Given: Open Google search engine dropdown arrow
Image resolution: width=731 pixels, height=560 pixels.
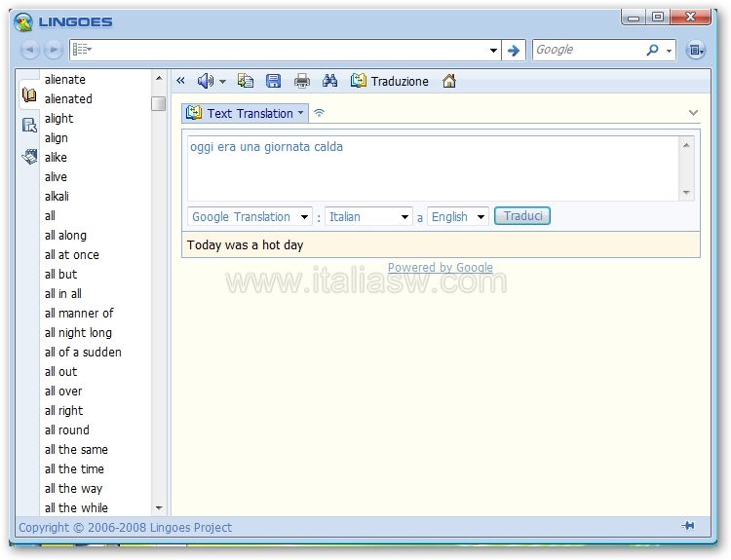Looking at the screenshot, I should pyautogui.click(x=669, y=51).
